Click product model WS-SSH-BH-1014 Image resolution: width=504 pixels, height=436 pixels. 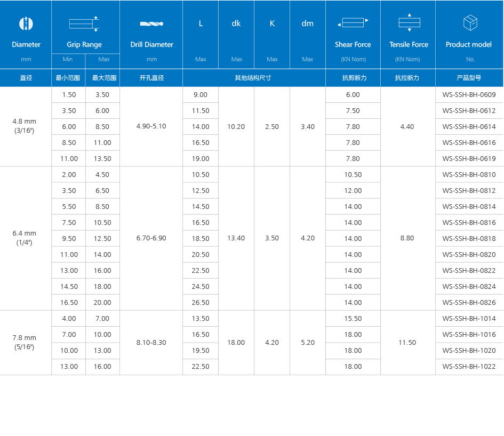pos(469,319)
